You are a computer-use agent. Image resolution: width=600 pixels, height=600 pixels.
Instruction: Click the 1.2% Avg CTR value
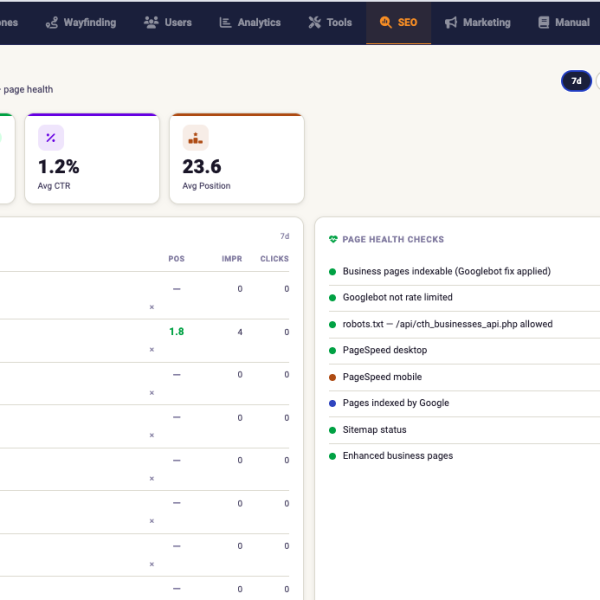tap(59, 167)
